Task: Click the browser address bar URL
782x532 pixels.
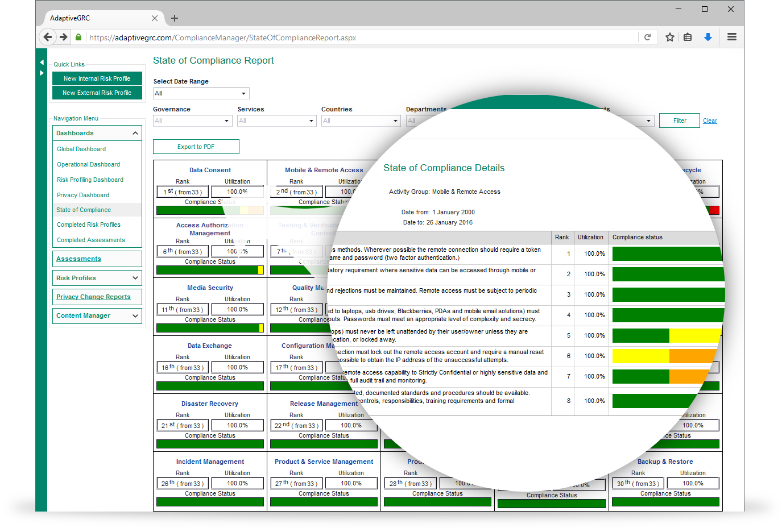Action: (x=223, y=38)
